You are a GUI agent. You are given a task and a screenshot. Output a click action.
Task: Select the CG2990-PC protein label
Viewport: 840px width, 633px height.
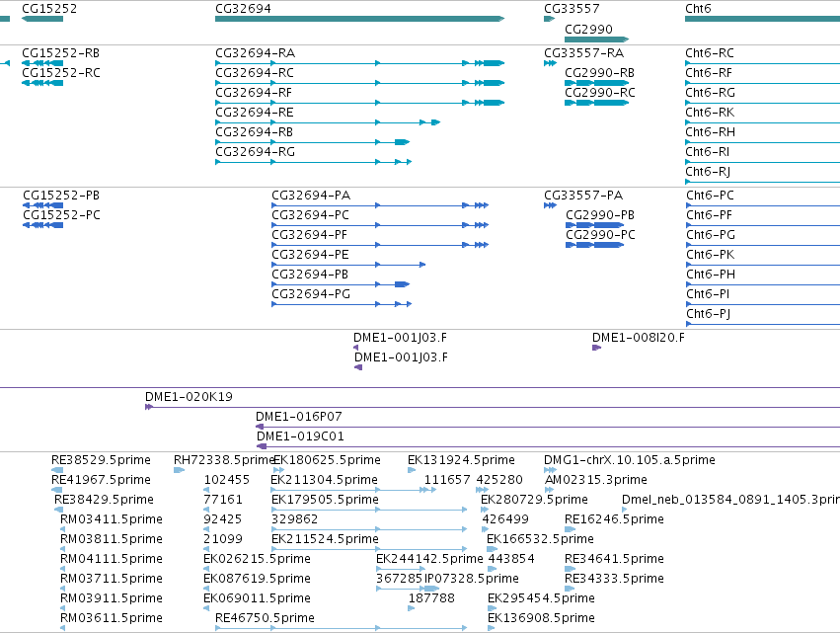pyautogui.click(x=600, y=235)
